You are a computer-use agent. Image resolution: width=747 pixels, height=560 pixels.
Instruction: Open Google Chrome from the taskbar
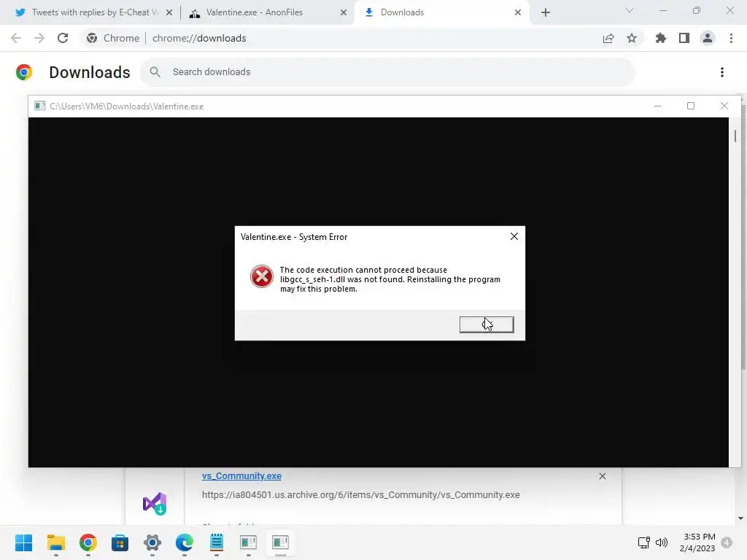(x=88, y=542)
